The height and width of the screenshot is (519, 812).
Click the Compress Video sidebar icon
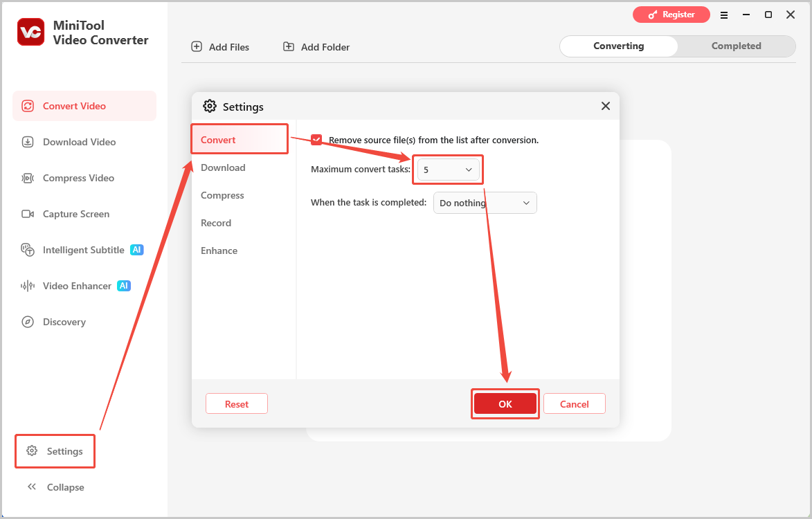28,178
